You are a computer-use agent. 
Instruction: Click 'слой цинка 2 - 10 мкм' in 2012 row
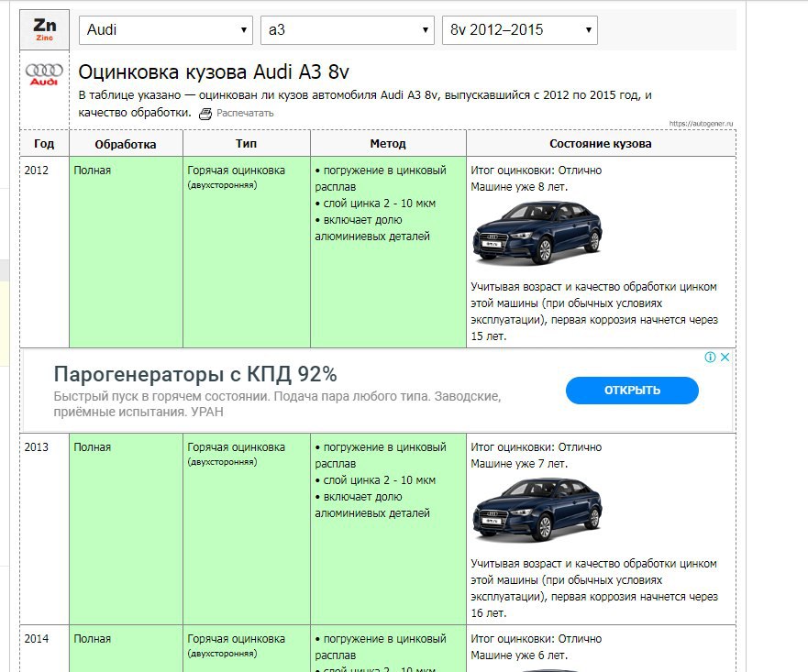tap(380, 204)
